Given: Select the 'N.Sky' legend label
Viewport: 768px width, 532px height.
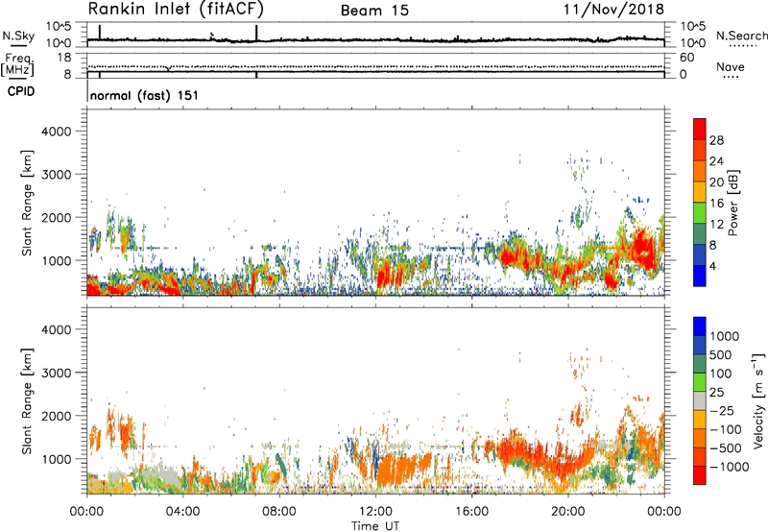Looking at the screenshot, I should point(18,36).
